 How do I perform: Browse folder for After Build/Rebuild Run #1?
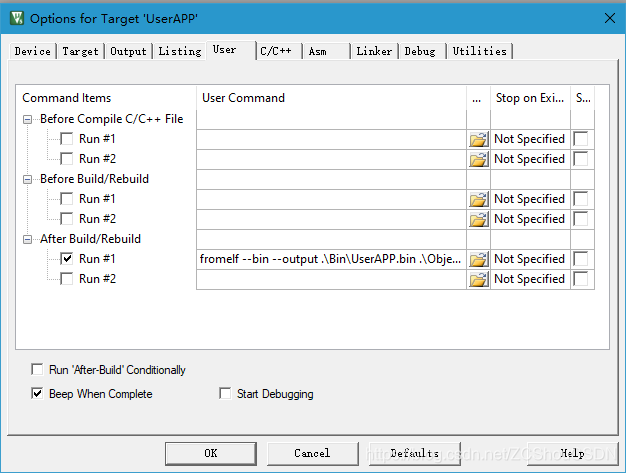click(478, 259)
